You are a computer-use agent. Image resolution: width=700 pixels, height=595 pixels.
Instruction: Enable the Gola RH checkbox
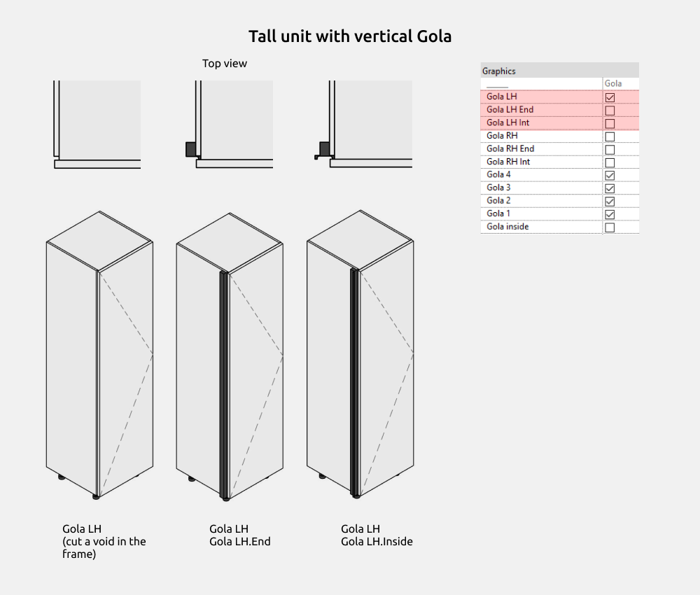pyautogui.click(x=610, y=136)
